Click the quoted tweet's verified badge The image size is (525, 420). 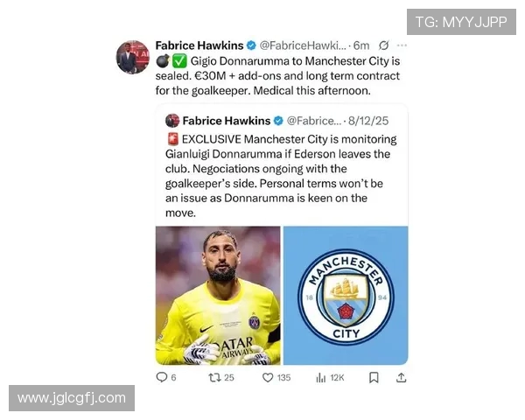278,121
